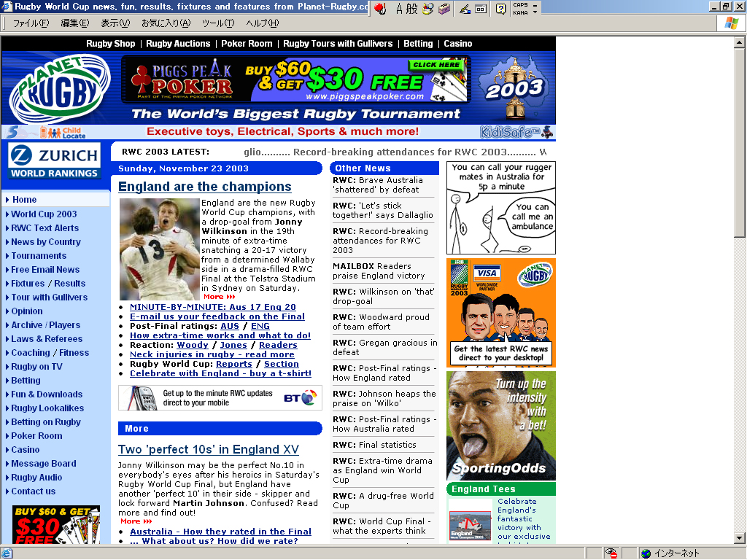The width and height of the screenshot is (747, 560).
Task: Click the AUS post-final ratings link
Action: (x=230, y=326)
